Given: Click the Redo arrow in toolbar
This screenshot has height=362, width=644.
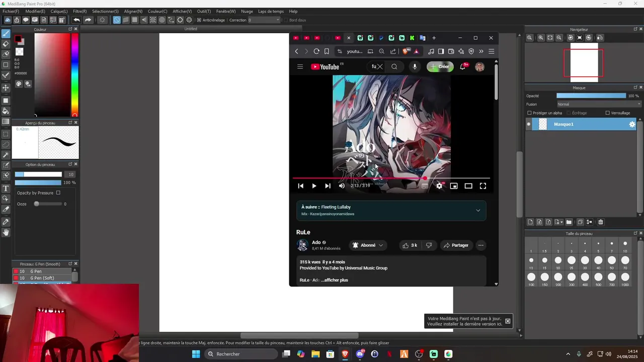Looking at the screenshot, I should click(88, 20).
